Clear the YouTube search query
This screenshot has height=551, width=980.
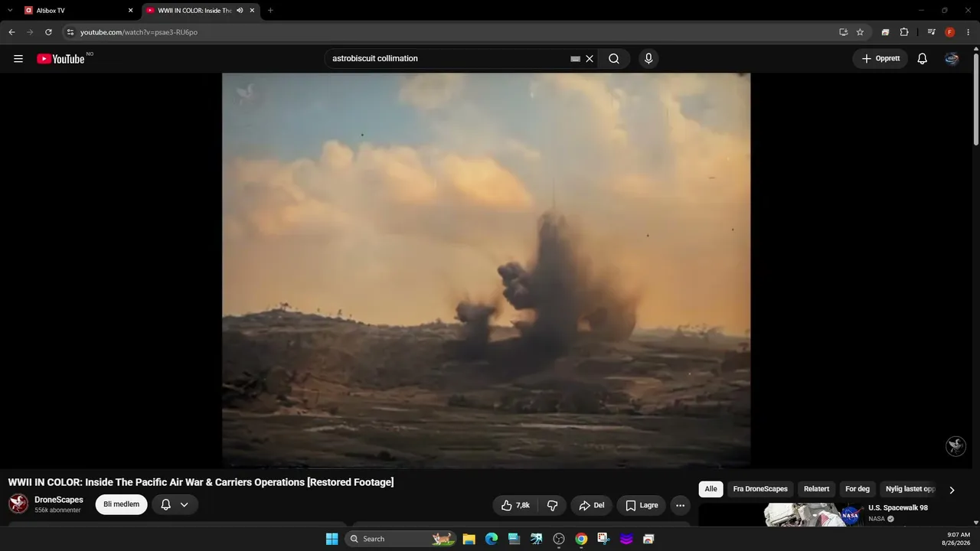coord(590,59)
